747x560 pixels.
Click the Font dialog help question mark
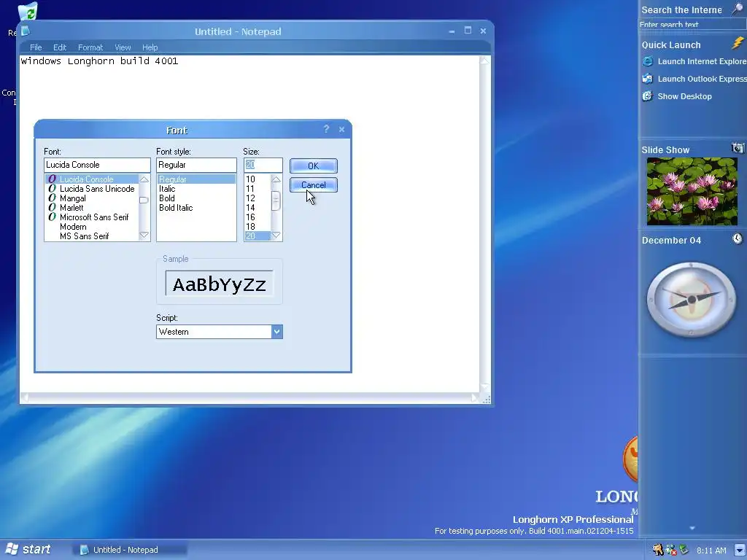point(326,129)
